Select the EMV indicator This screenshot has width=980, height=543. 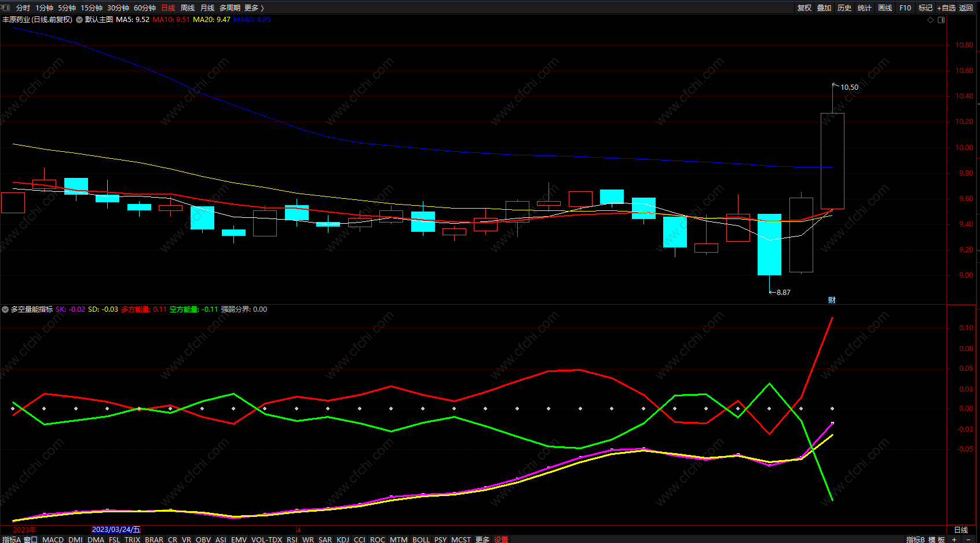pos(239,540)
